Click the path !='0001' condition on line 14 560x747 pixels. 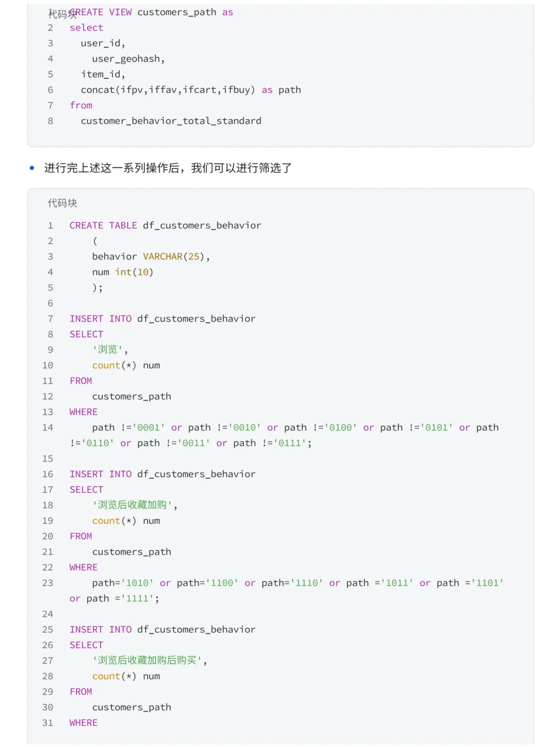pos(129,427)
